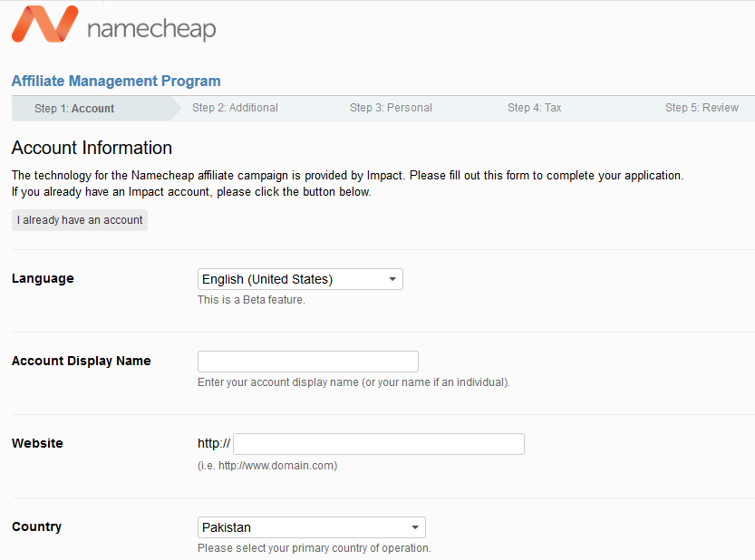This screenshot has height=560, width=755.
Task: Select the Step 3: Personal tab
Action: [x=391, y=108]
